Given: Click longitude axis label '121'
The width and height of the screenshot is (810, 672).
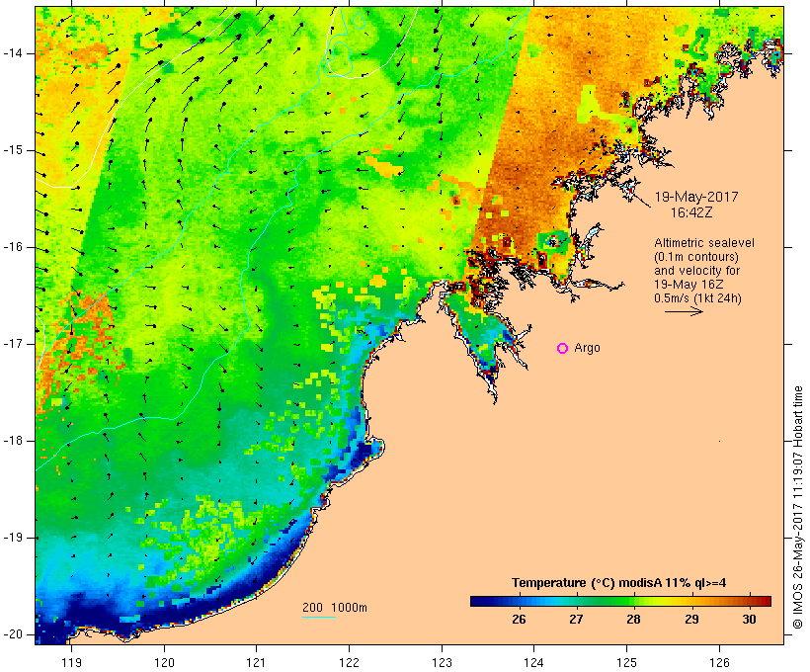Looking at the screenshot, I should click(x=256, y=662).
